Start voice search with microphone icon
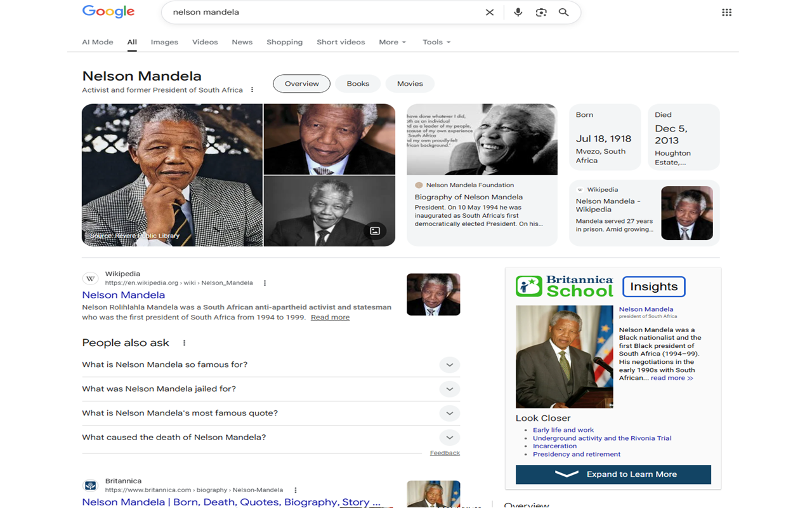This screenshot has width=812, height=508. click(518, 12)
